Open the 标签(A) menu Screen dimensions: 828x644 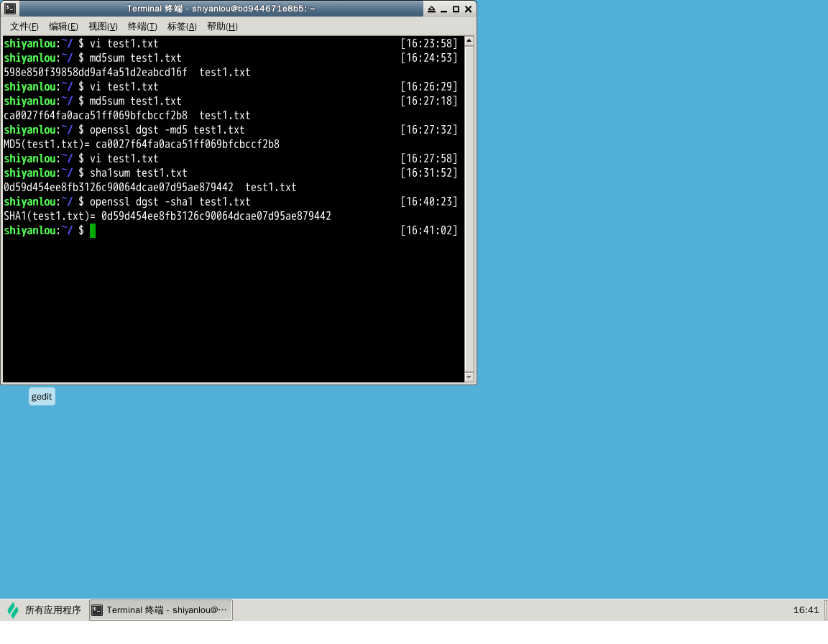[182, 27]
